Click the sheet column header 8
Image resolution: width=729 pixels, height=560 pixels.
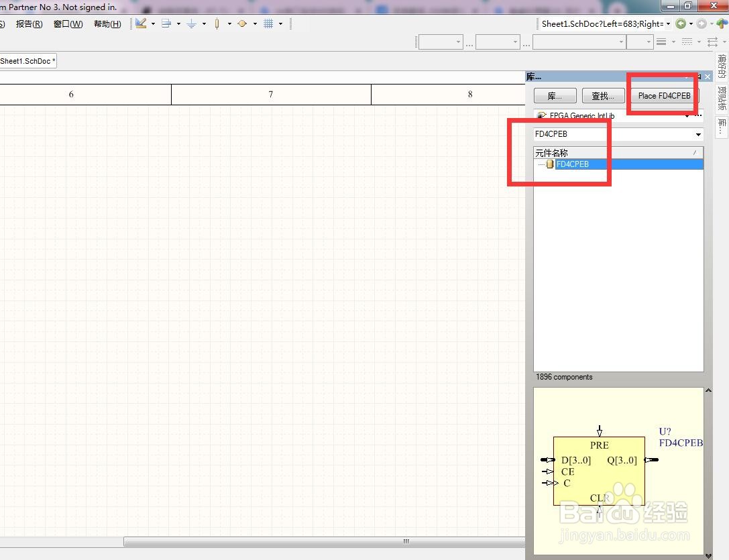point(470,95)
